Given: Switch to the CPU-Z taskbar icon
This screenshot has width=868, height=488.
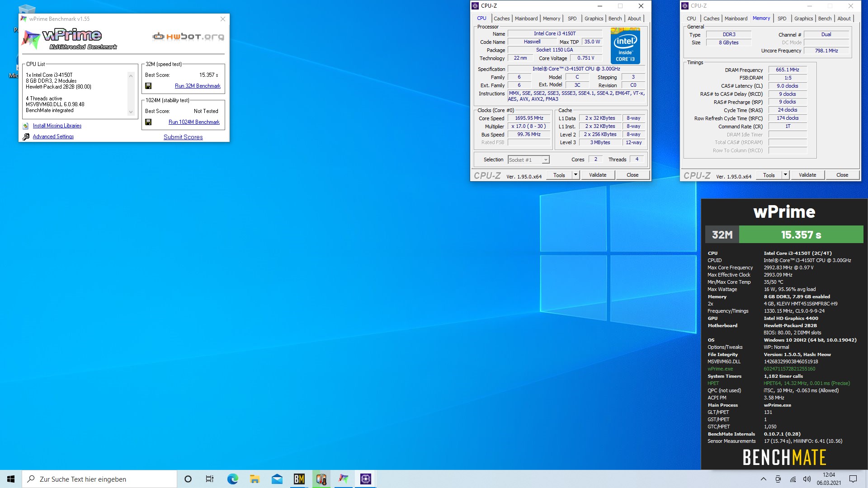Looking at the screenshot, I should pos(366,479).
